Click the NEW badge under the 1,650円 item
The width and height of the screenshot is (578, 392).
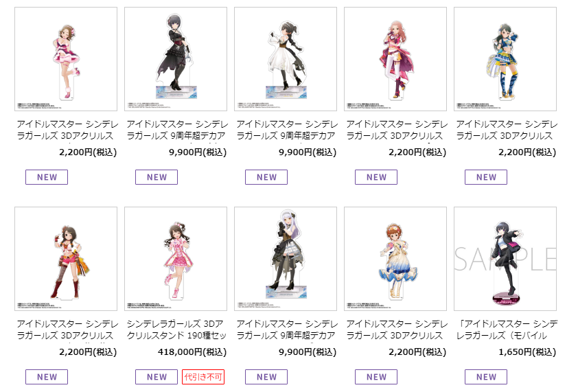pos(486,377)
